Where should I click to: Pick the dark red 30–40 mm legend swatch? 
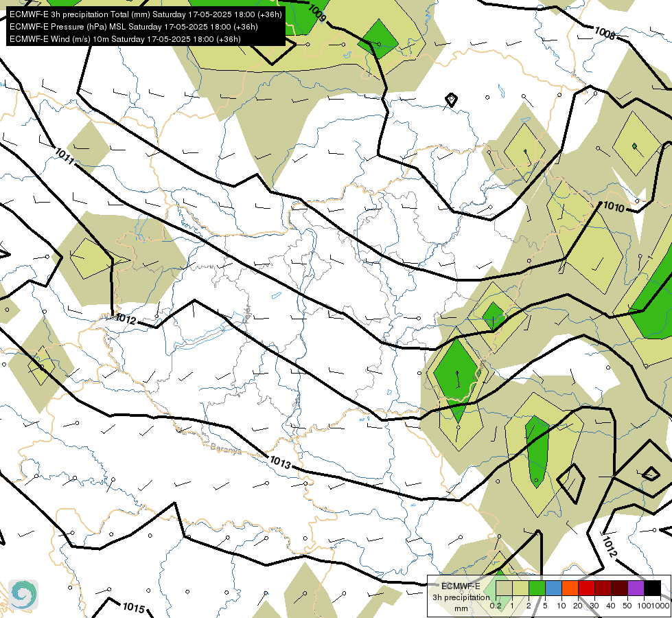click(603, 588)
